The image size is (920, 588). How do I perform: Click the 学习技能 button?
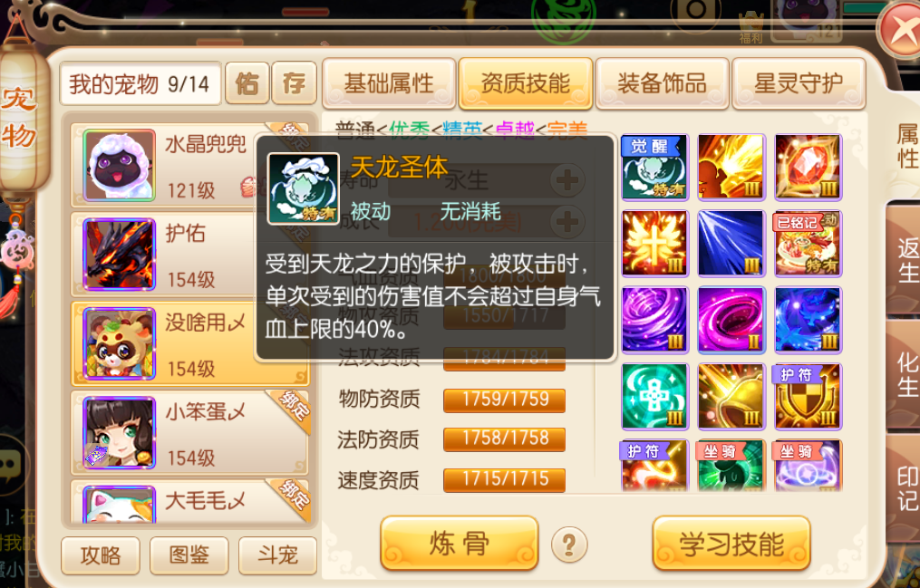coord(731,544)
